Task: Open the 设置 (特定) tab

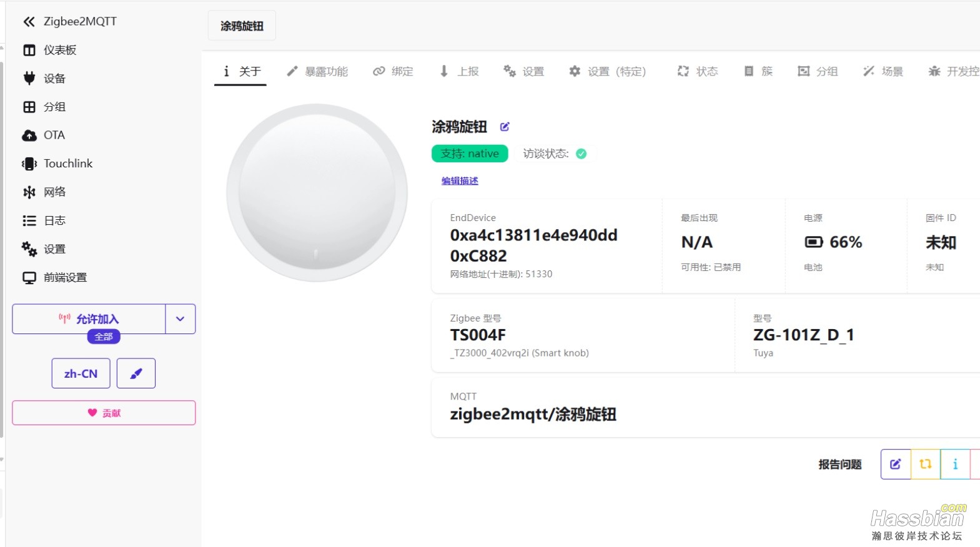Action: pos(607,72)
